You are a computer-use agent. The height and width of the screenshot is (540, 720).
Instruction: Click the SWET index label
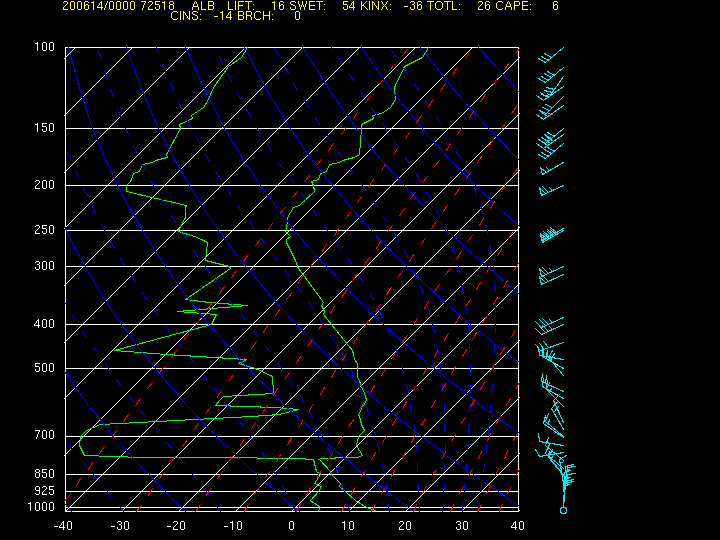pyautogui.click(x=308, y=6)
